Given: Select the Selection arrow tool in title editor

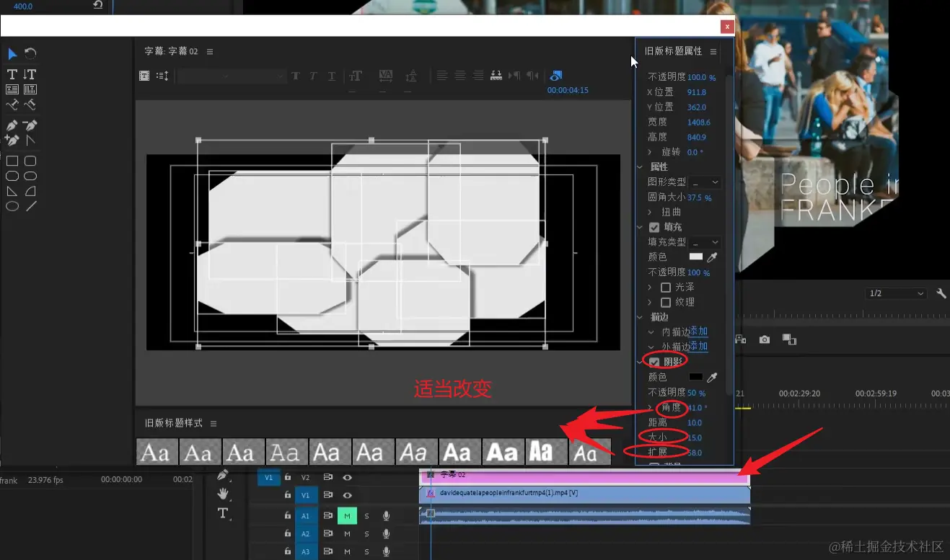Looking at the screenshot, I should (x=12, y=54).
